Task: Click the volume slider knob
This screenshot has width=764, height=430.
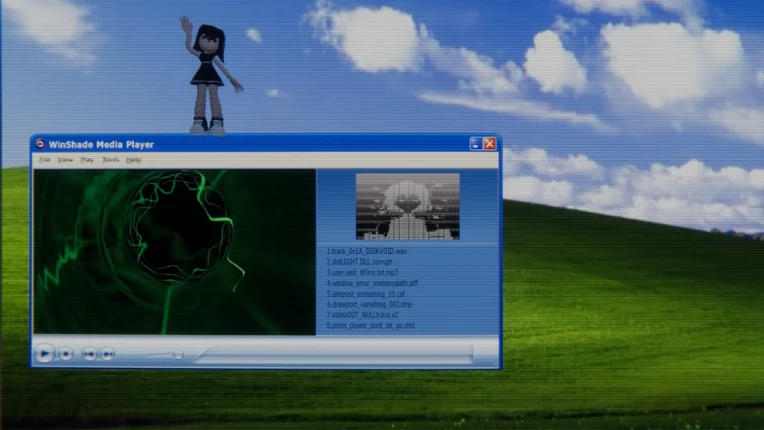Action: (178, 355)
